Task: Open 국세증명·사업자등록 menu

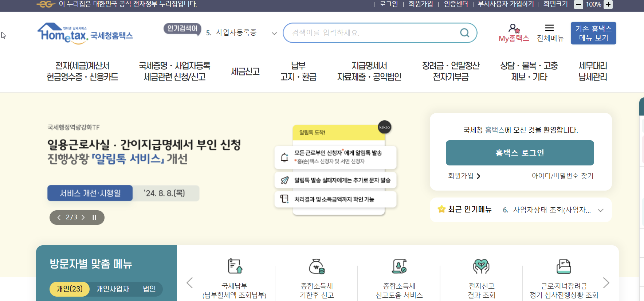Action: (x=174, y=71)
